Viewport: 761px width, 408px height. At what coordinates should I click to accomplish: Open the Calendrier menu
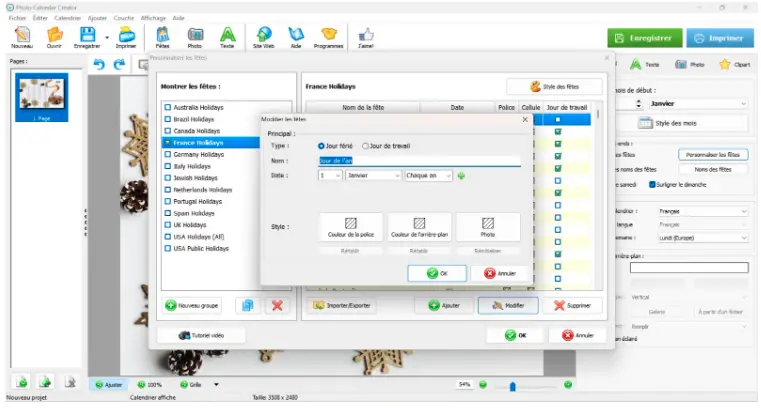(67, 18)
